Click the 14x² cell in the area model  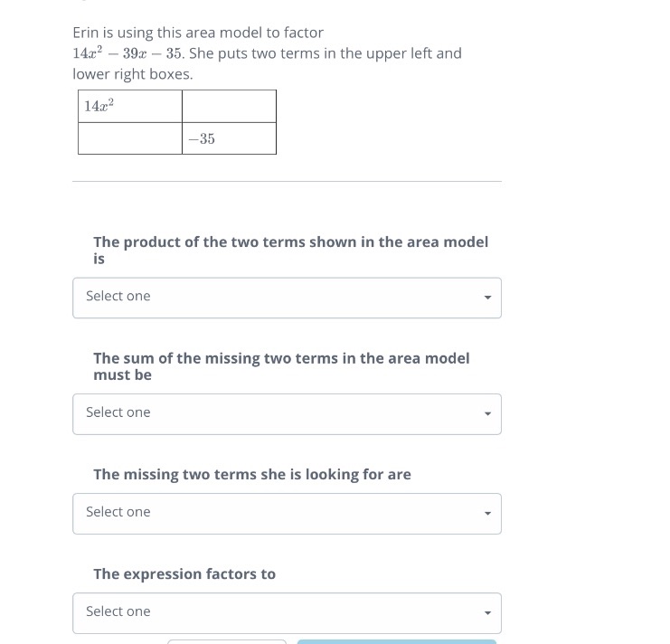(130, 107)
